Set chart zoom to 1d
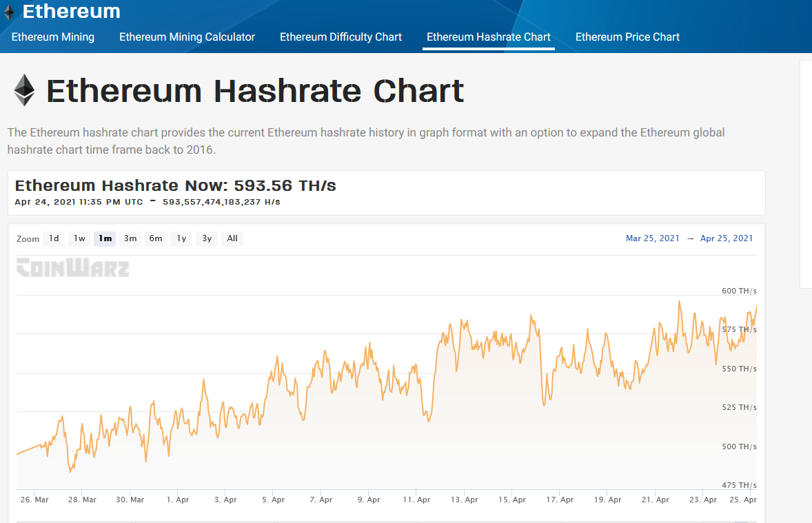This screenshot has height=523, width=812. tap(54, 238)
